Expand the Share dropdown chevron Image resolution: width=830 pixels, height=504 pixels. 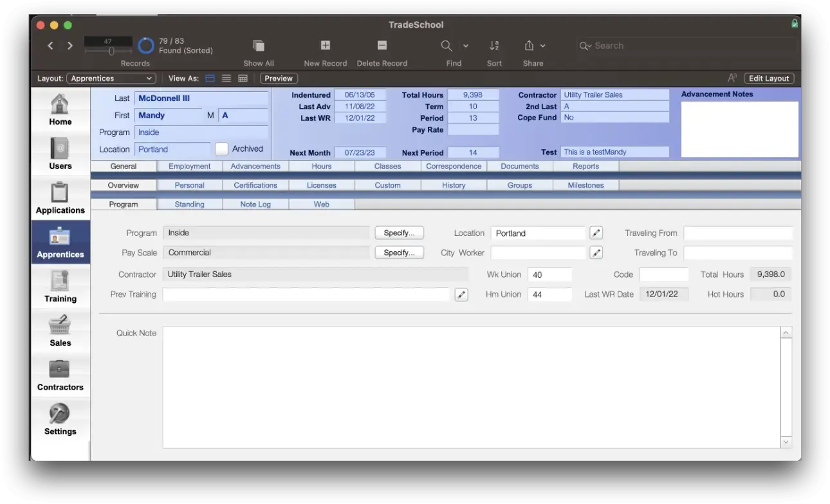pos(542,46)
